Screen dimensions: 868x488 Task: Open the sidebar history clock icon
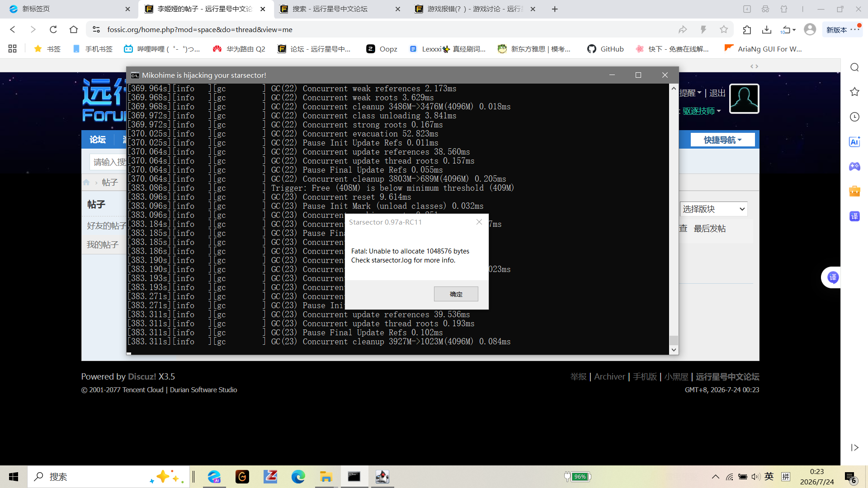click(x=854, y=117)
